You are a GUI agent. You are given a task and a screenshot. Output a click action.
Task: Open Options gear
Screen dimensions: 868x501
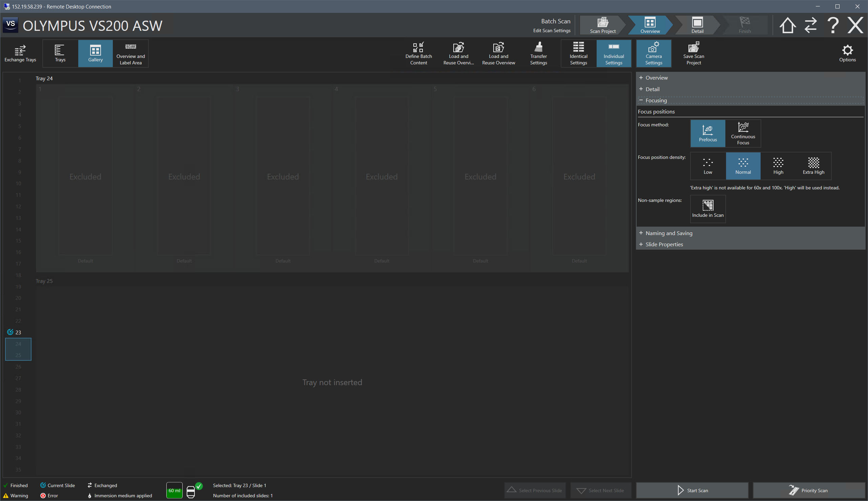847,53
